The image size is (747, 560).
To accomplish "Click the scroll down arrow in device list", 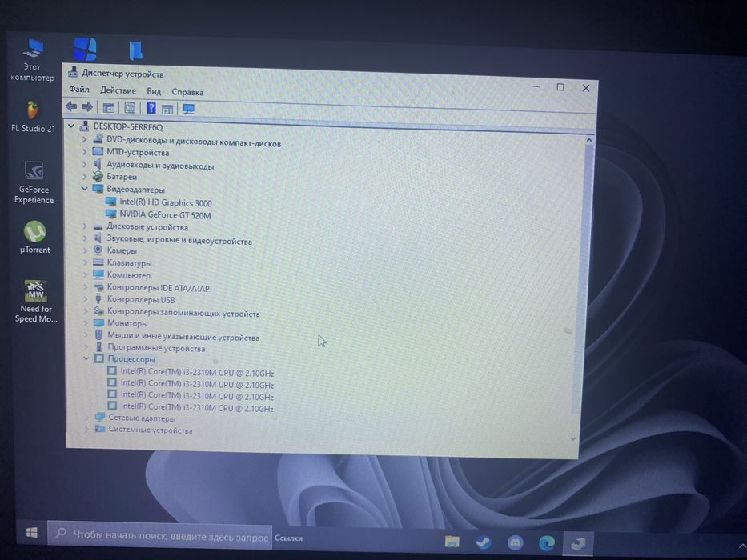I will point(573,438).
